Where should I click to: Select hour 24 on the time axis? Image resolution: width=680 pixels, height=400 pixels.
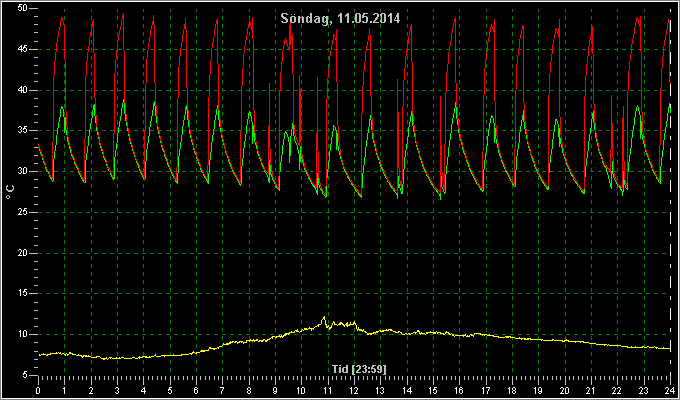click(x=670, y=389)
